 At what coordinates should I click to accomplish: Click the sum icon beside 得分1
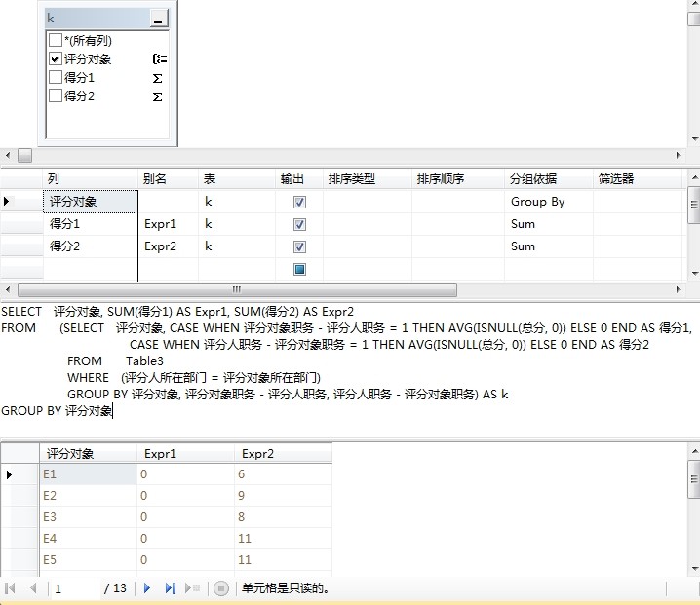158,78
